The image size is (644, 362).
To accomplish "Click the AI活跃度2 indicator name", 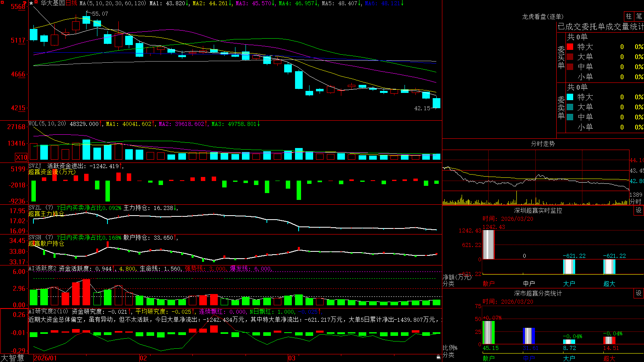I will [43, 269].
